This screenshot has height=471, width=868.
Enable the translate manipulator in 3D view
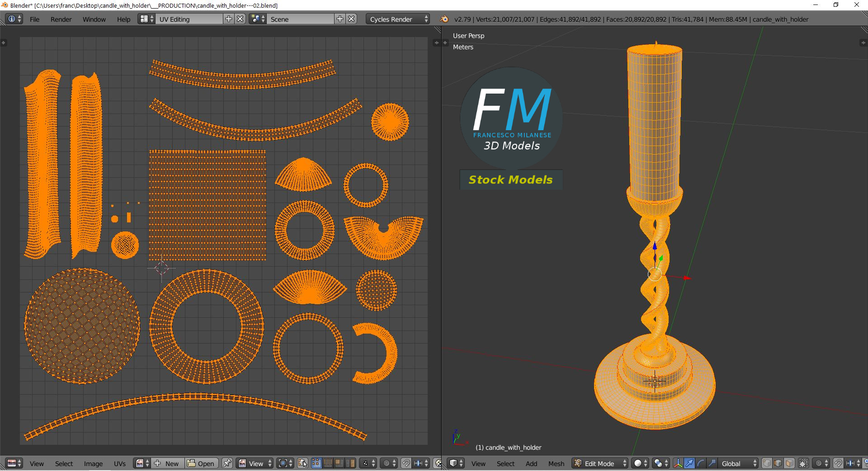(x=689, y=463)
